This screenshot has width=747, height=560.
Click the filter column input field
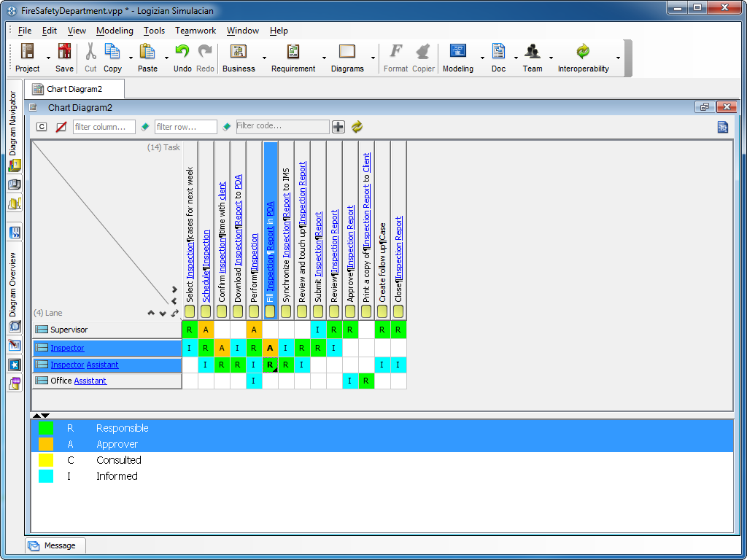pyautogui.click(x=104, y=127)
